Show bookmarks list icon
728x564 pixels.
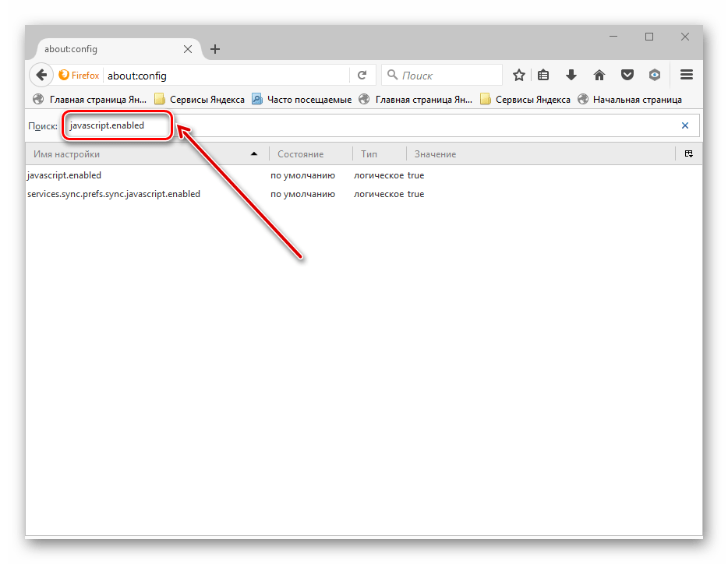pos(544,76)
